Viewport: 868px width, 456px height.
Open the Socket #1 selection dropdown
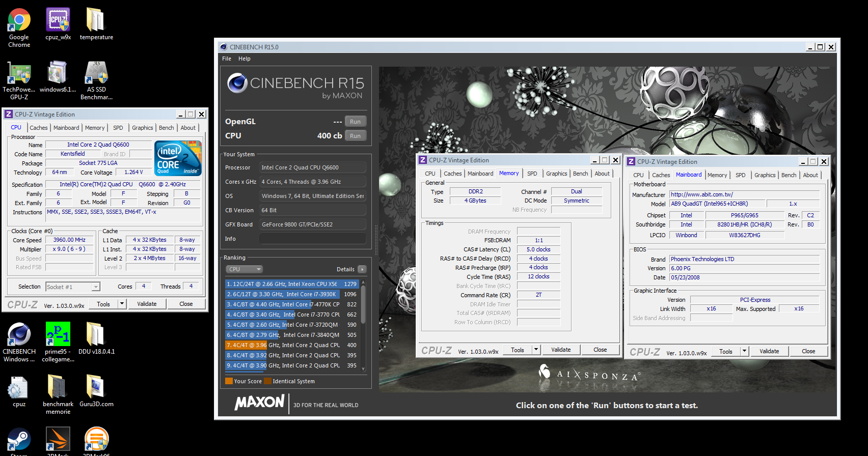click(x=73, y=287)
